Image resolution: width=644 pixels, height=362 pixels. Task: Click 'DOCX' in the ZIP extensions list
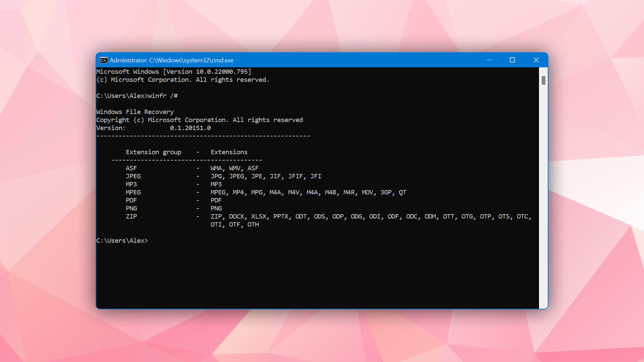pos(236,217)
